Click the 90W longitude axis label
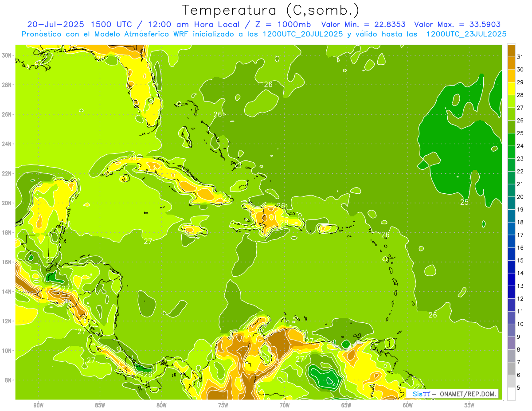The width and height of the screenshot is (532, 411). coord(39,405)
